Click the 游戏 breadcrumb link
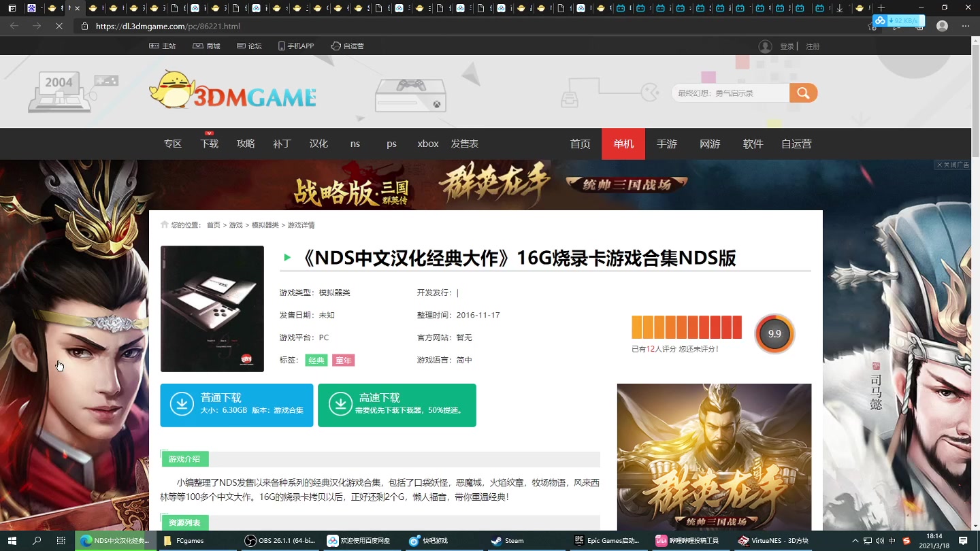 point(235,225)
